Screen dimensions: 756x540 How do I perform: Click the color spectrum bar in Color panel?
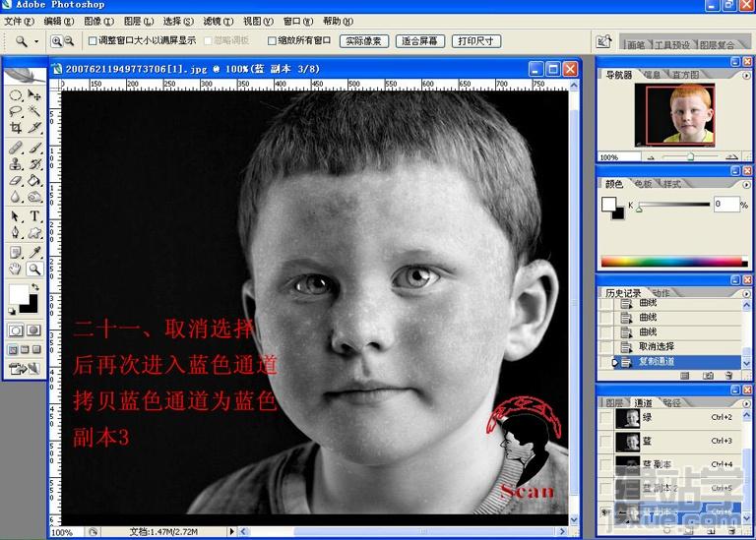click(x=674, y=262)
